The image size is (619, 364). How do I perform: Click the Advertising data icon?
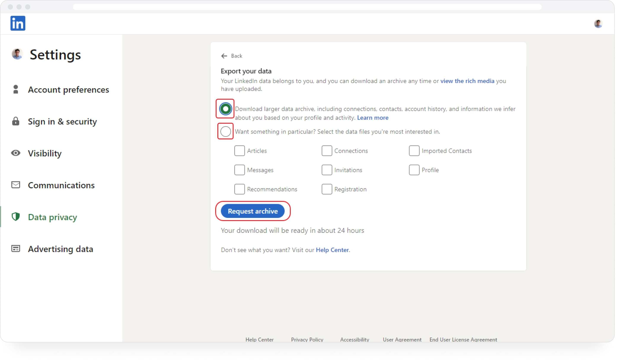(x=16, y=249)
